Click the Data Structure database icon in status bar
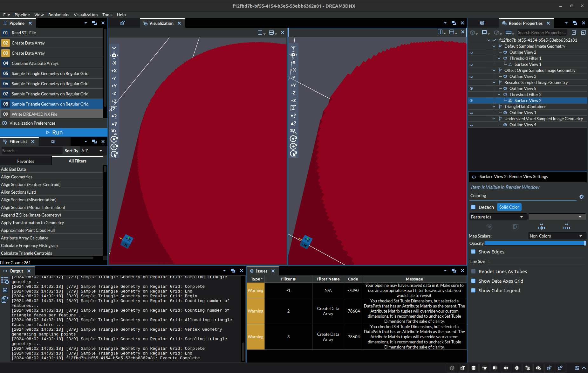Viewport: 588px width, 373px height. [x=473, y=368]
